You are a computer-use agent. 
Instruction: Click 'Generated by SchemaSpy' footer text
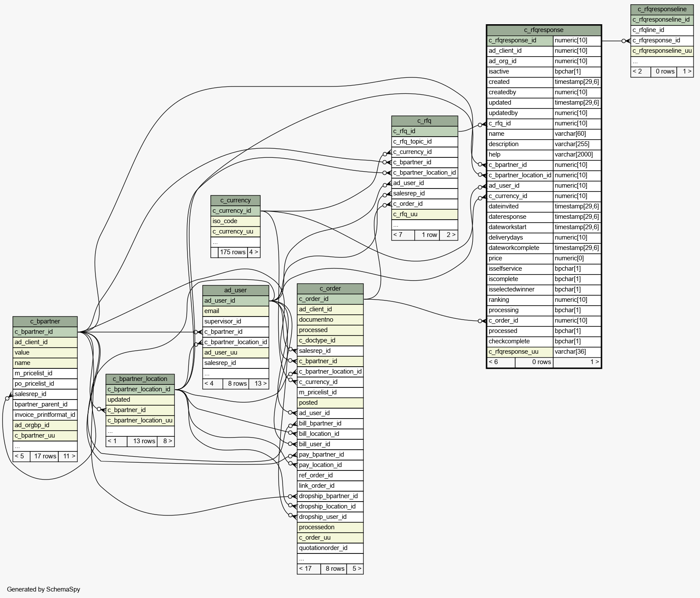click(x=44, y=589)
